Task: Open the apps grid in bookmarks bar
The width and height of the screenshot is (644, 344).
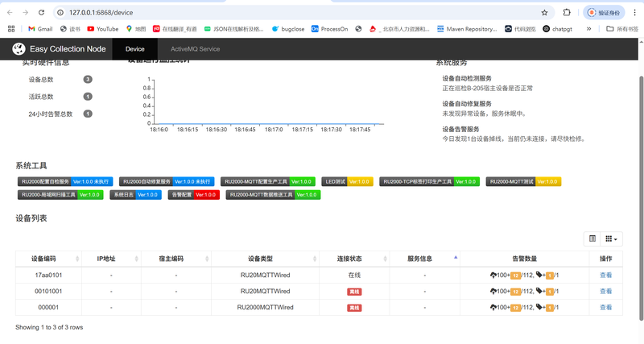Action: click(x=11, y=29)
